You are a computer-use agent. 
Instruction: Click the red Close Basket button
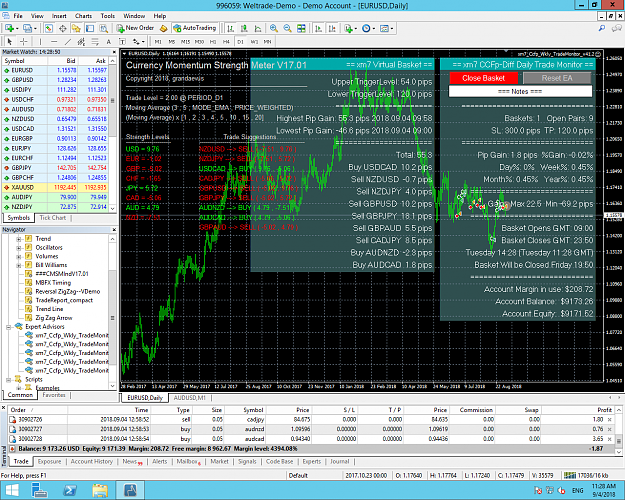pyautogui.click(x=483, y=78)
